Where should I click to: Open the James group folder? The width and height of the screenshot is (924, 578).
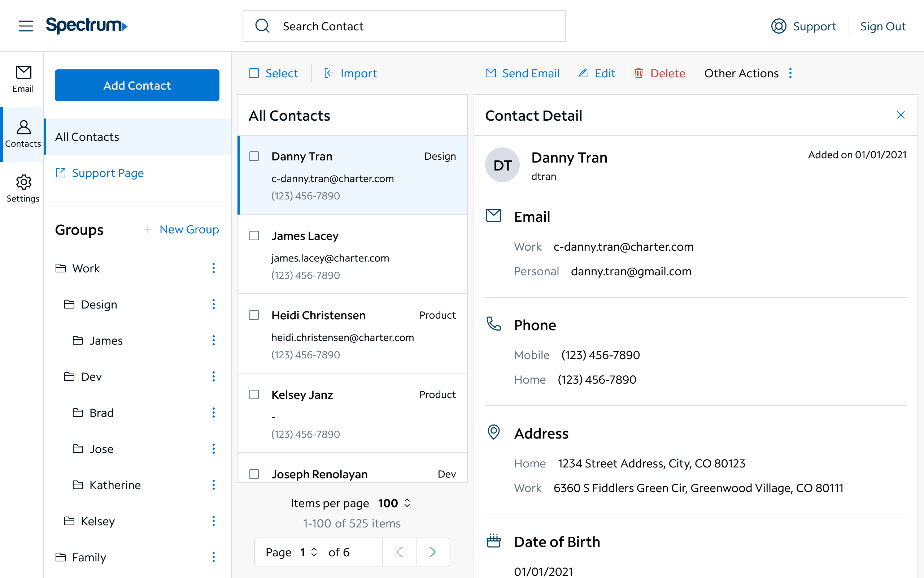(98, 340)
